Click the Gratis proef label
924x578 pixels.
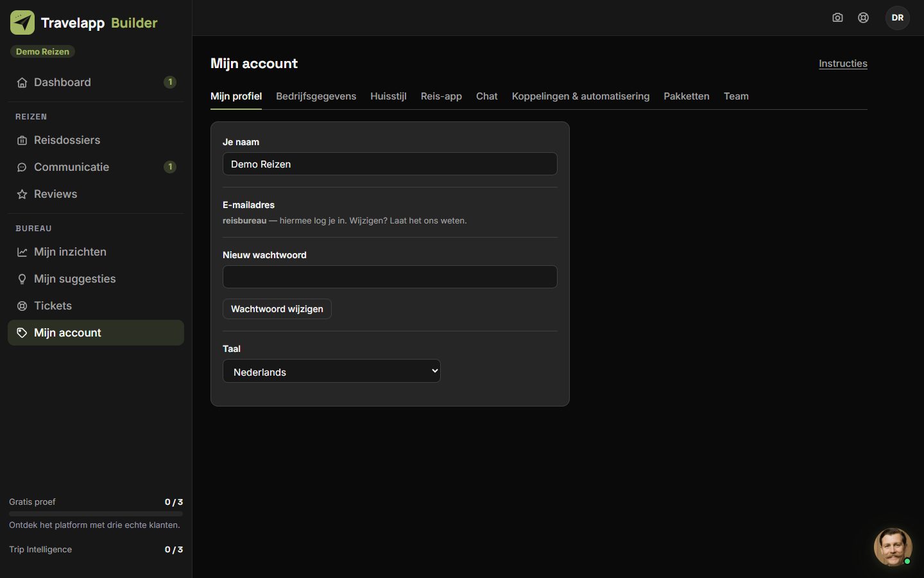(x=32, y=502)
